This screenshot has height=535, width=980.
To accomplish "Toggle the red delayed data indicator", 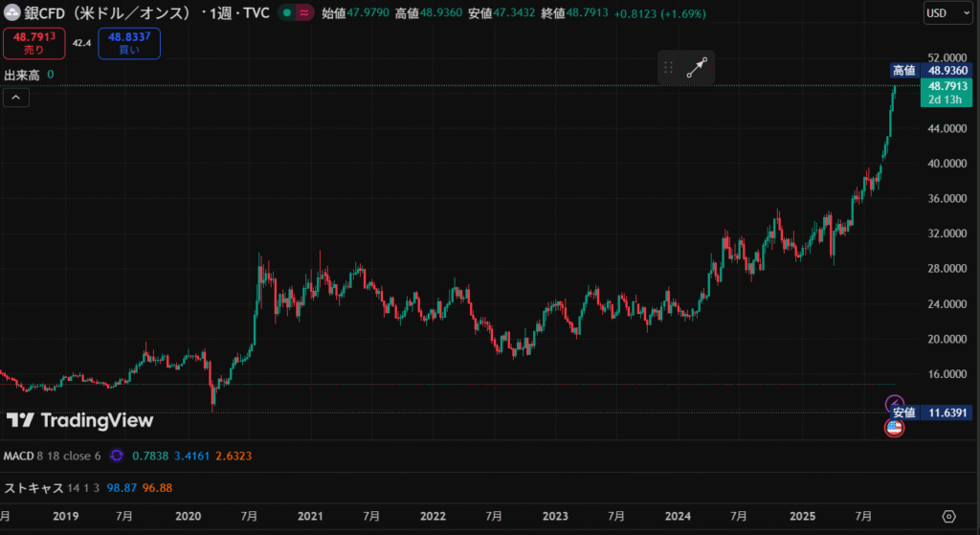I will [x=304, y=13].
